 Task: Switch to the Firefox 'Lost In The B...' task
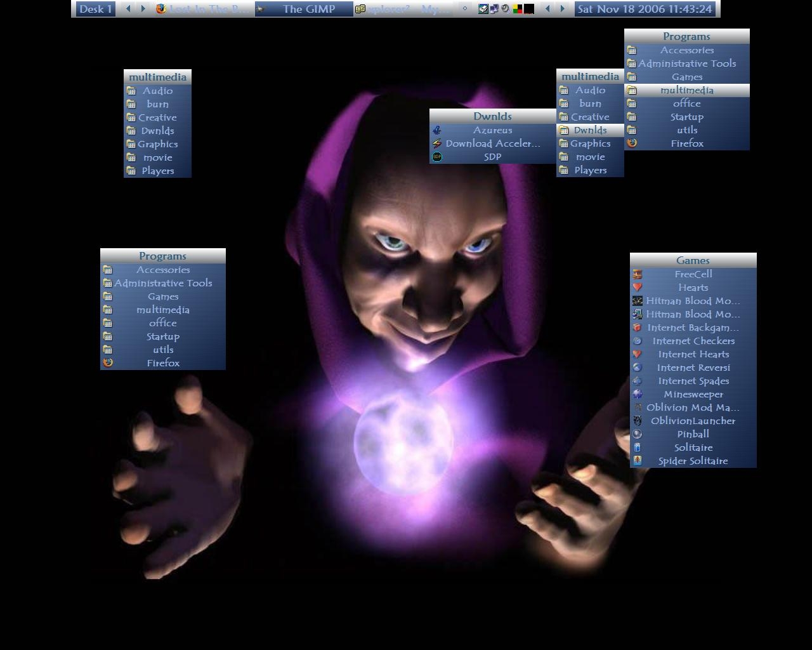pos(204,9)
